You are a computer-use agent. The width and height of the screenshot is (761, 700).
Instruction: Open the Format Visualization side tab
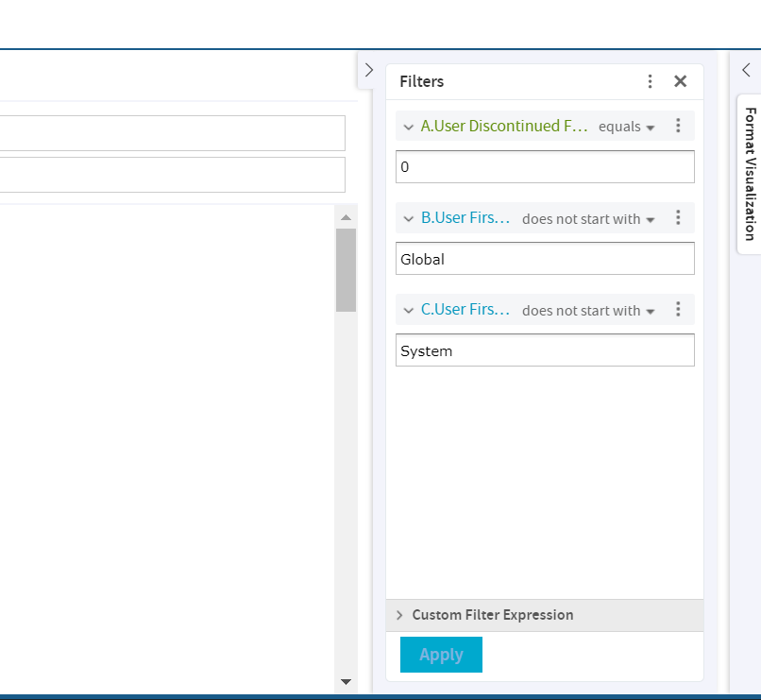[x=749, y=174]
